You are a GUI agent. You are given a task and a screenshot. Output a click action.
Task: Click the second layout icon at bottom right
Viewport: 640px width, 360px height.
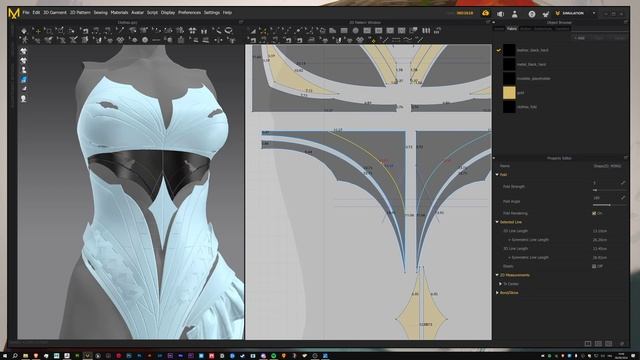(x=598, y=344)
